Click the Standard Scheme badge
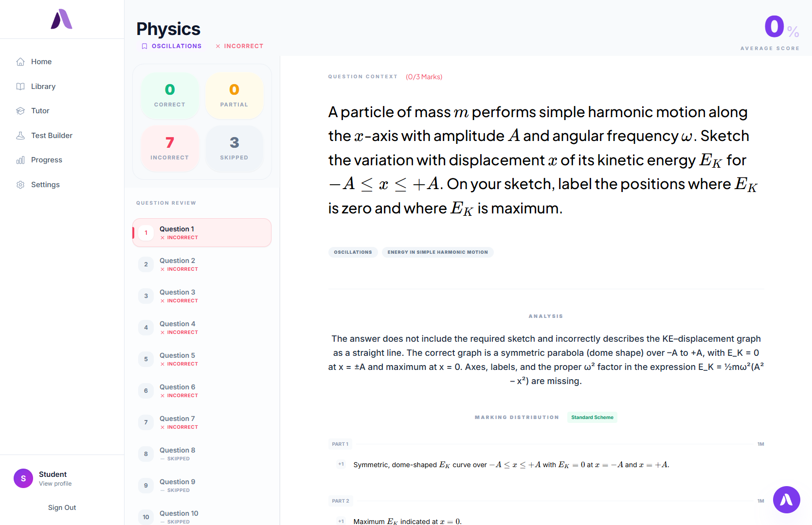 pyautogui.click(x=592, y=418)
